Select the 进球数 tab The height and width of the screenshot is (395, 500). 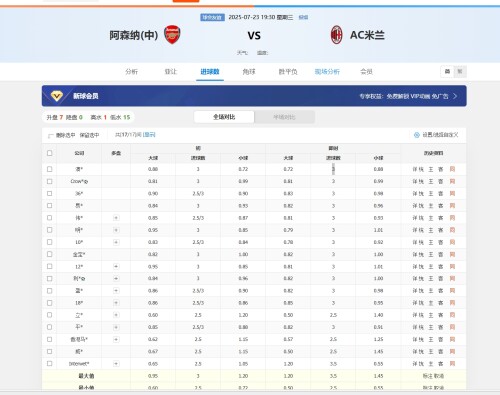[x=210, y=71]
